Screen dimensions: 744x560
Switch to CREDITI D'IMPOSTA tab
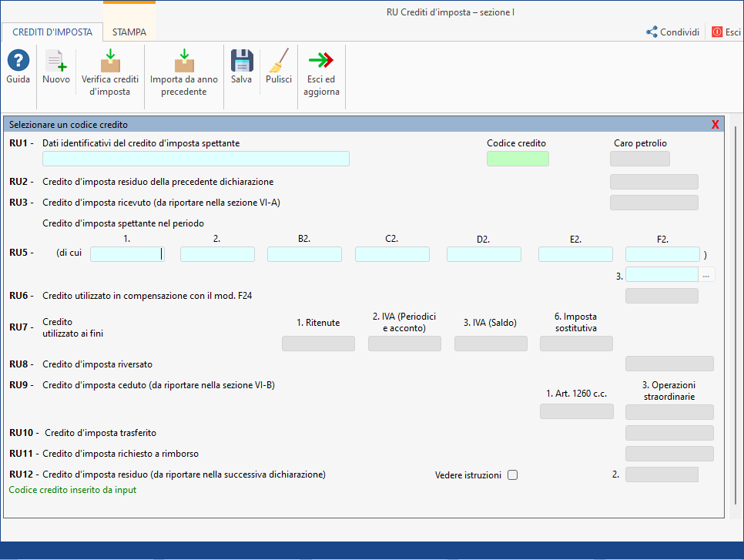coord(52,32)
